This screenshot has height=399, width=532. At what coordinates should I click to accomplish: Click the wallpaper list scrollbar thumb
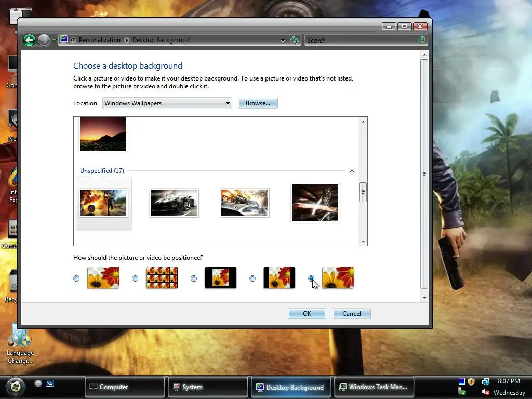[x=363, y=192]
